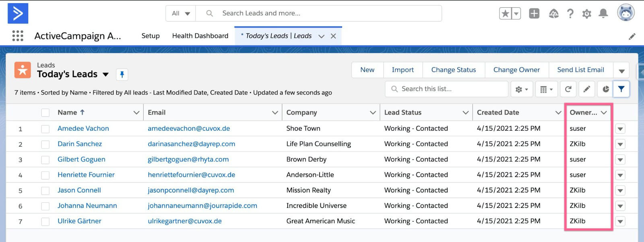Open Company column options chevron
This screenshot has width=644, height=242.
point(373,113)
